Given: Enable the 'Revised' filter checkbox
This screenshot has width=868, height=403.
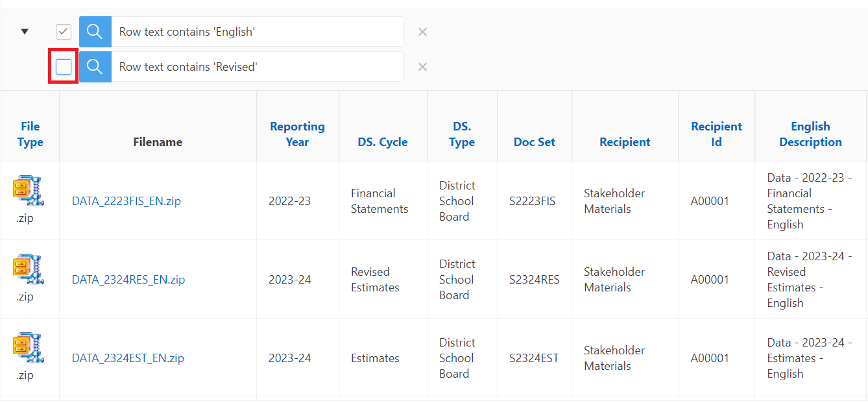Looking at the screenshot, I should click(64, 67).
